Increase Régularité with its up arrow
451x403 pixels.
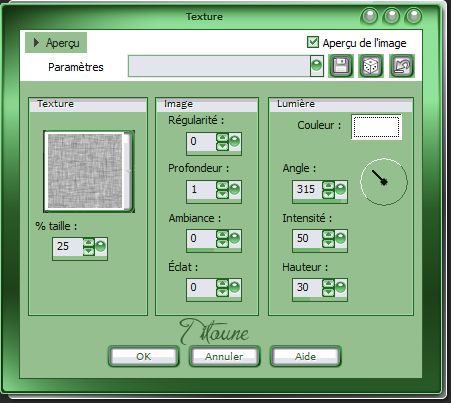(222, 137)
